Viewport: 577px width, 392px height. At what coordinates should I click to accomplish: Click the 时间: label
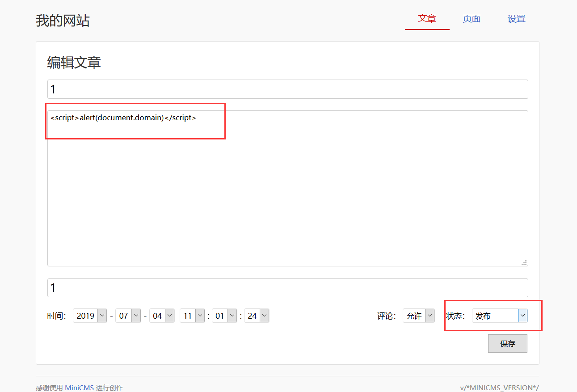pyautogui.click(x=57, y=316)
